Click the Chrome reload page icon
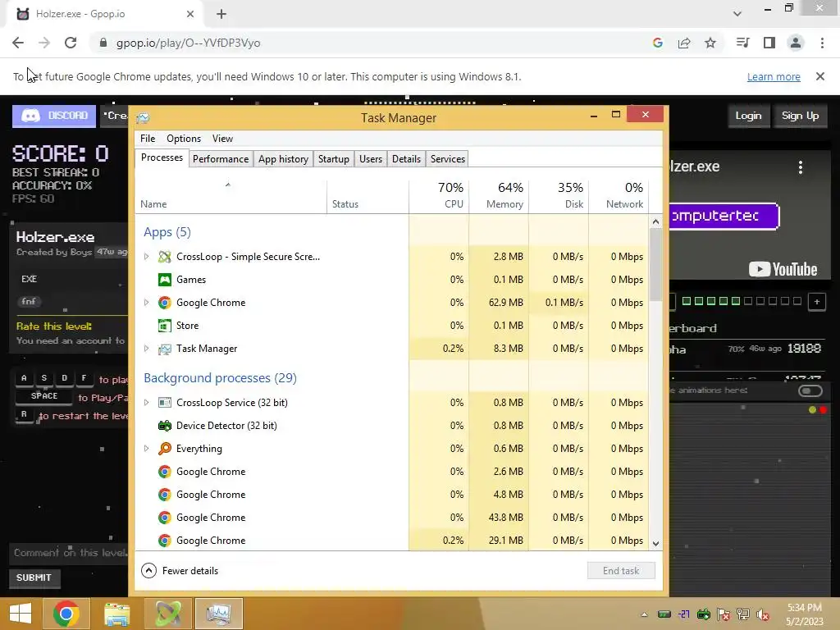Screen dimensions: 840x630 [x=71, y=43]
